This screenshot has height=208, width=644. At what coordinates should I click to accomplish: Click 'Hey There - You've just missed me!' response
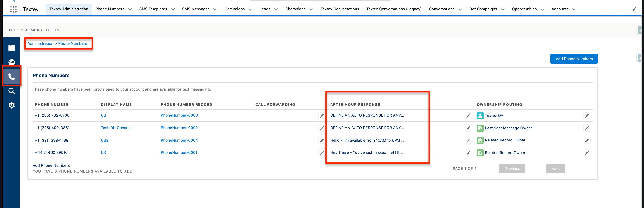(367, 152)
